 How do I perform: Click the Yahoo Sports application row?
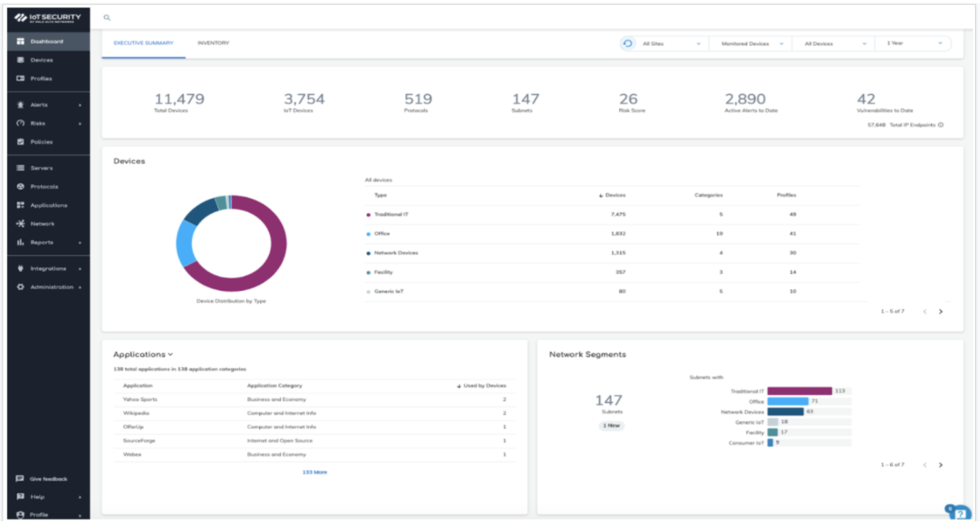[314, 399]
